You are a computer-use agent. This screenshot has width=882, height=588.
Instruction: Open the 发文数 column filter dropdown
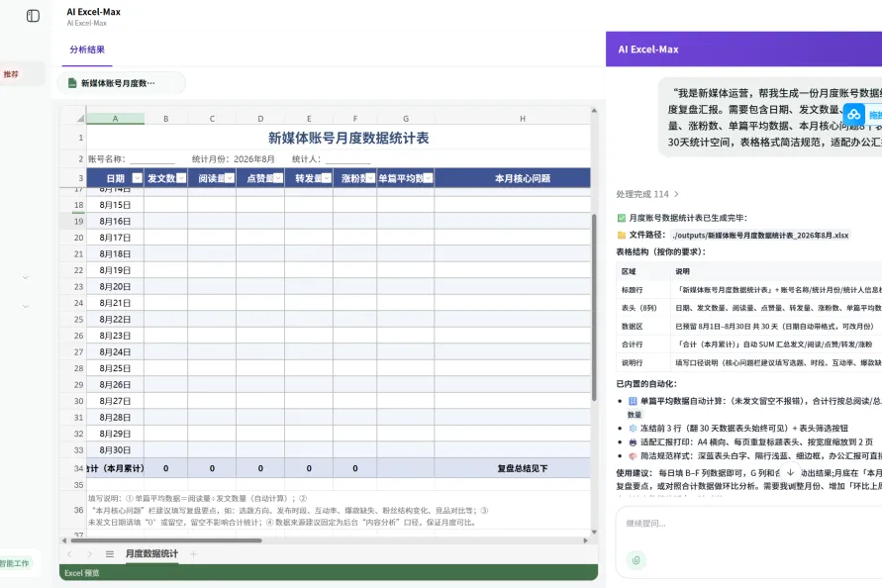pos(181,178)
